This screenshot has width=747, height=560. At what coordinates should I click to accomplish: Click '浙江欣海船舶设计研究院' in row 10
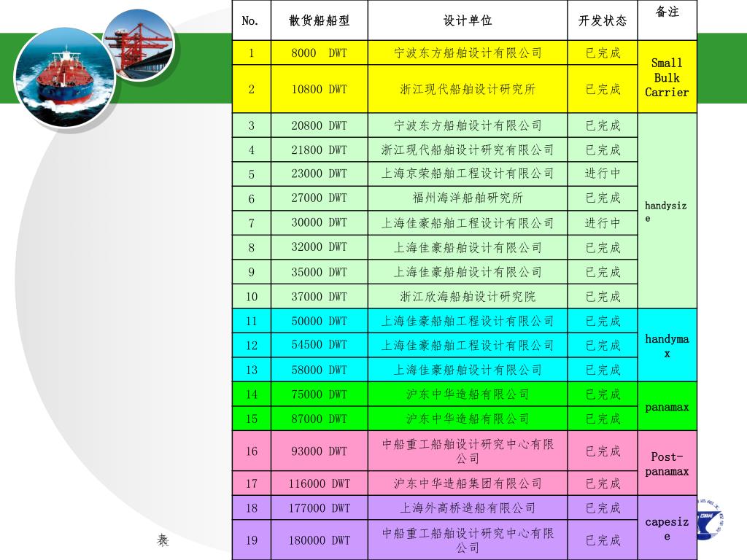coord(468,297)
